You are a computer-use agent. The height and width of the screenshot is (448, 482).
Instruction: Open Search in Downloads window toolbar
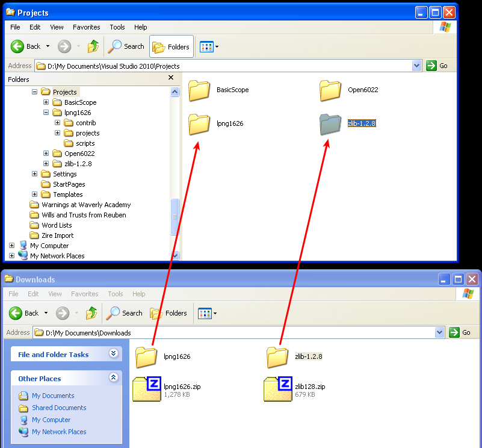124,313
